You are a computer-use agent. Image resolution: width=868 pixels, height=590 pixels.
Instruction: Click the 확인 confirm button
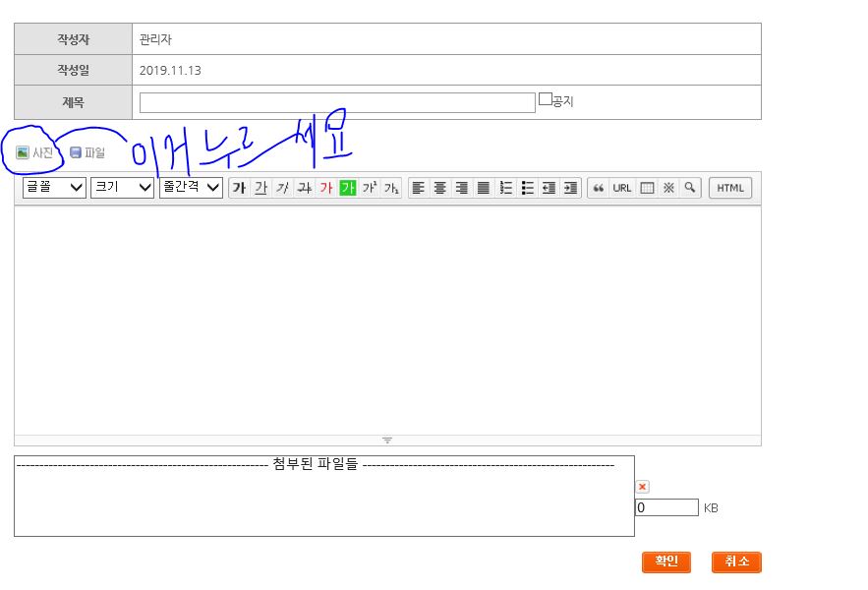(x=666, y=561)
